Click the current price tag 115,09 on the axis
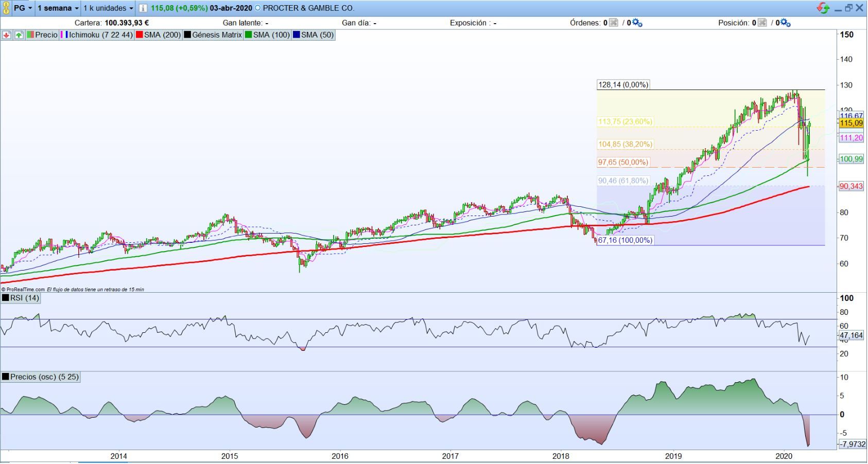Image resolution: width=868 pixels, height=464 pixels. (851, 123)
